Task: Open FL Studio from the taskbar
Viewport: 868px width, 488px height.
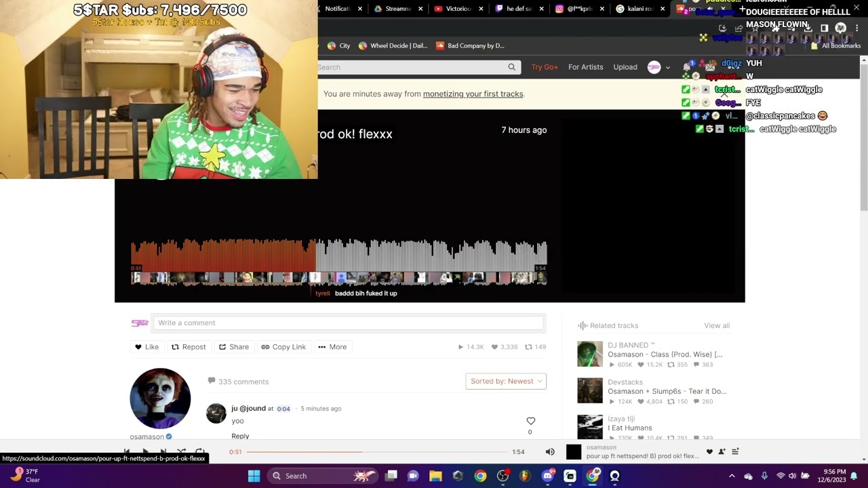Action: click(525, 476)
